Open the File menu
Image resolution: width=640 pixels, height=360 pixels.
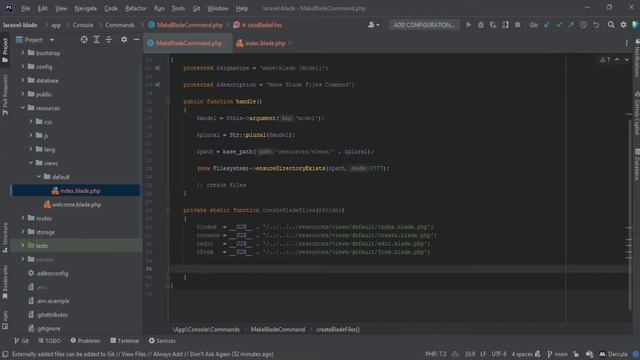25,8
